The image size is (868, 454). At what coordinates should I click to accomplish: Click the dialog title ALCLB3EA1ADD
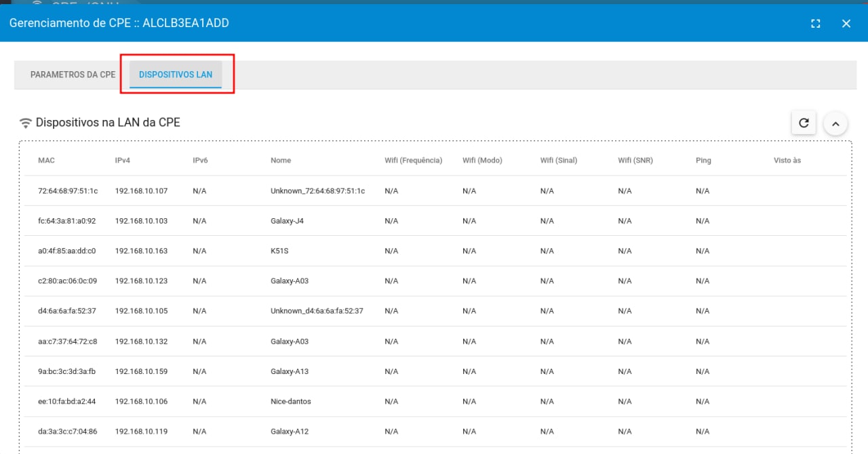click(x=186, y=23)
